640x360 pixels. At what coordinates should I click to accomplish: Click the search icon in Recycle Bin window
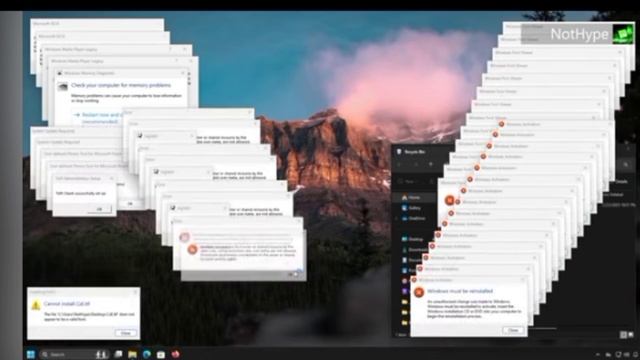pyautogui.click(x=625, y=164)
